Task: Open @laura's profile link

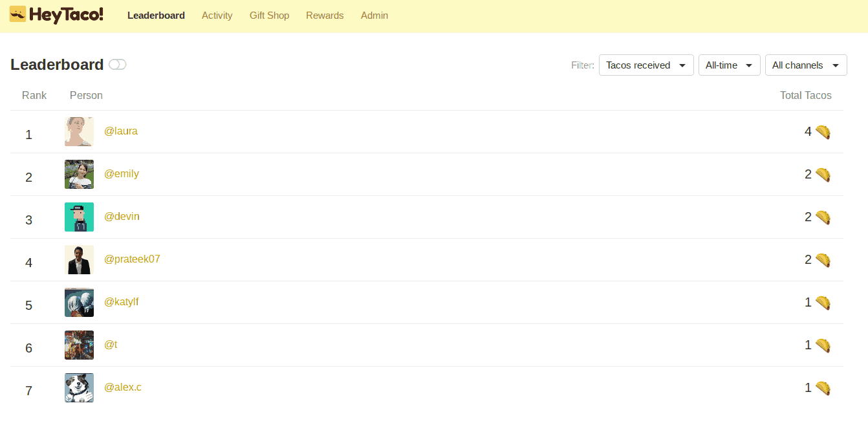Action: (121, 131)
